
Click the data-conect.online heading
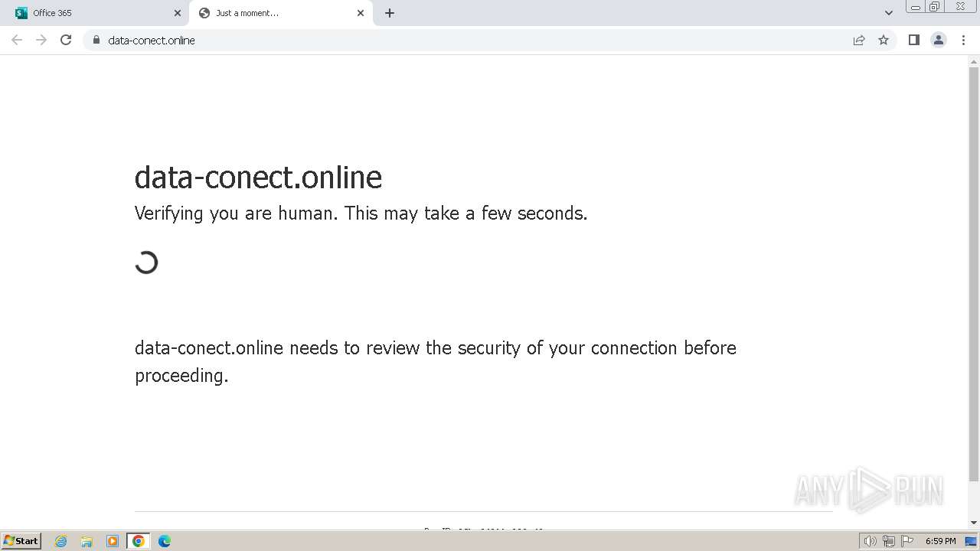point(258,178)
